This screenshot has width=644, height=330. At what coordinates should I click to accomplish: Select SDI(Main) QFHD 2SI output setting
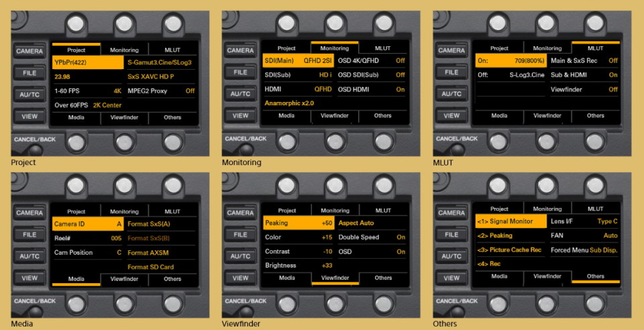[298, 61]
